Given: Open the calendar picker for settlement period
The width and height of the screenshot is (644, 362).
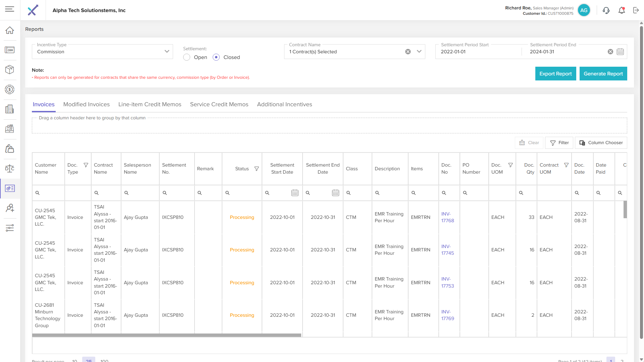Looking at the screenshot, I should click(620, 52).
